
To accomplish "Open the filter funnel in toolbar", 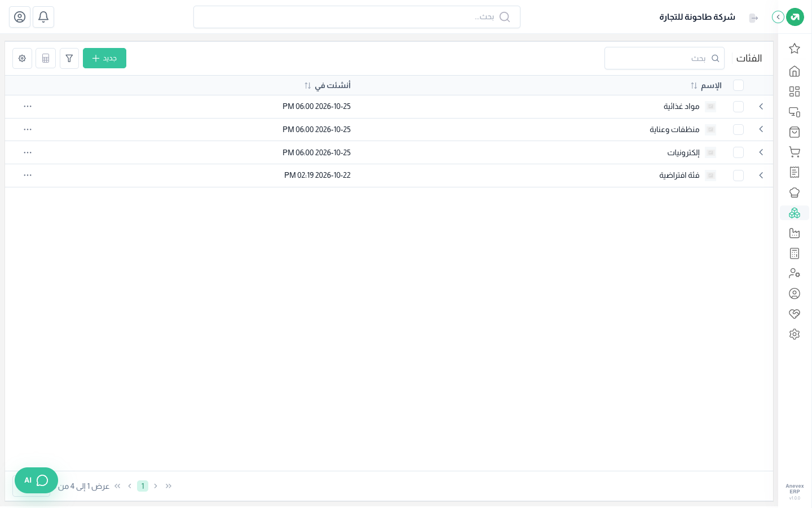I will (69, 58).
